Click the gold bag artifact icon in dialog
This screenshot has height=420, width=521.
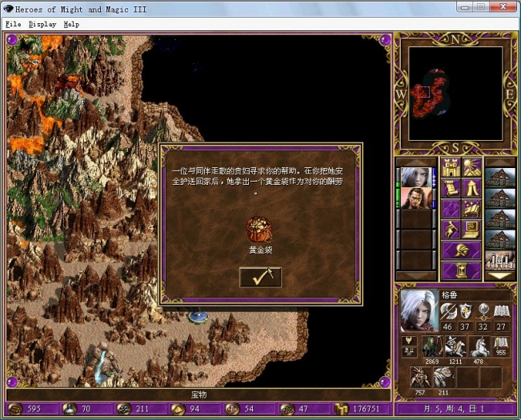(x=259, y=230)
